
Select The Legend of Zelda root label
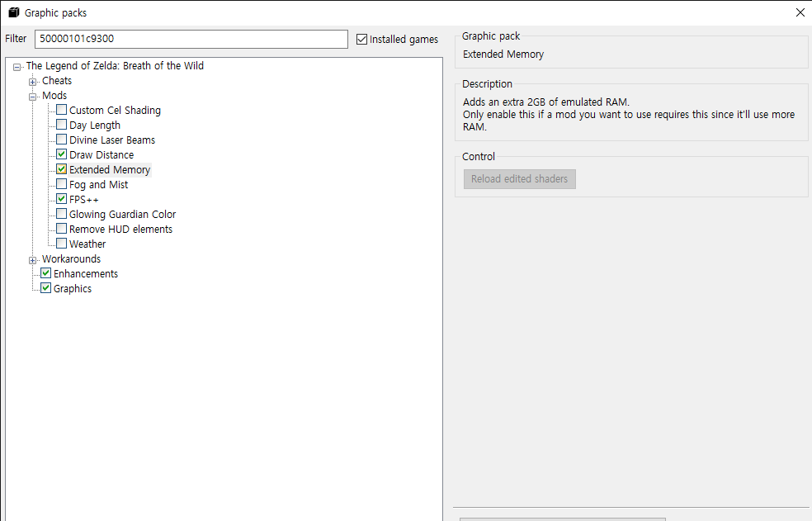[x=115, y=66]
